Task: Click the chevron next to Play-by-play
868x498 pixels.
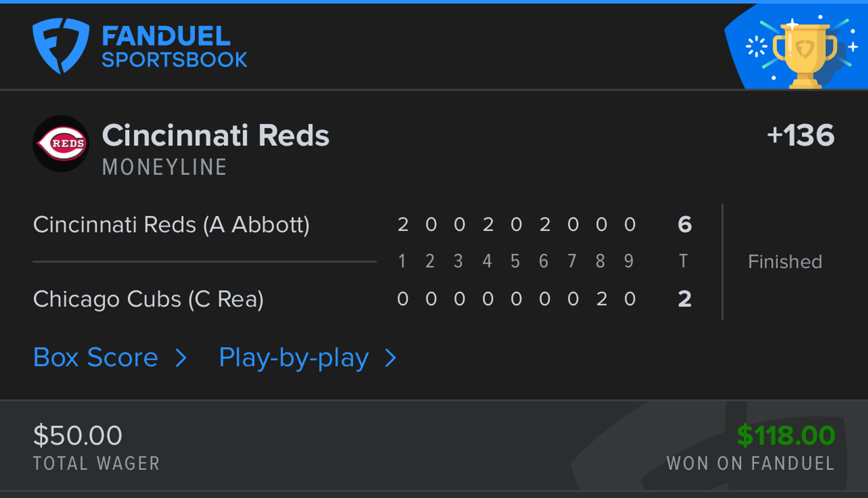Action: coord(390,358)
